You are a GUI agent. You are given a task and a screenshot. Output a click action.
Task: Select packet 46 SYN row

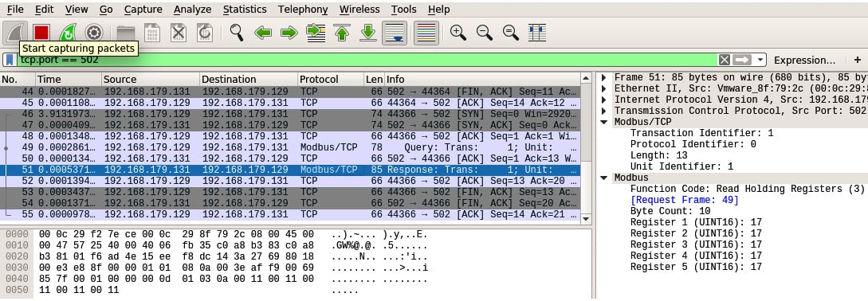[x=289, y=113]
